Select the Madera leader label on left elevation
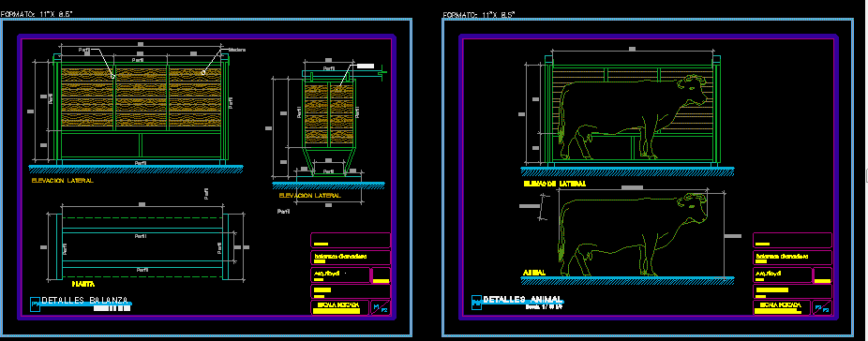Image resolution: width=868 pixels, height=341 pixels. [237, 50]
